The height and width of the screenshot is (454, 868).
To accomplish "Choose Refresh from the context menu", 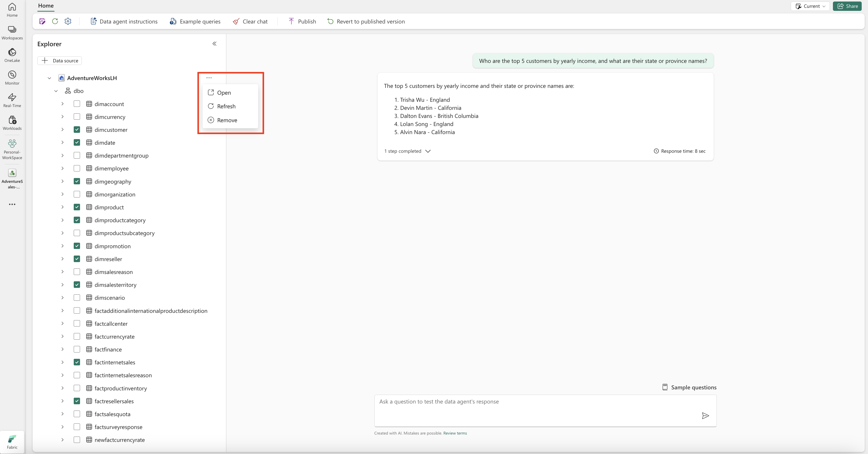I will pyautogui.click(x=230, y=106).
